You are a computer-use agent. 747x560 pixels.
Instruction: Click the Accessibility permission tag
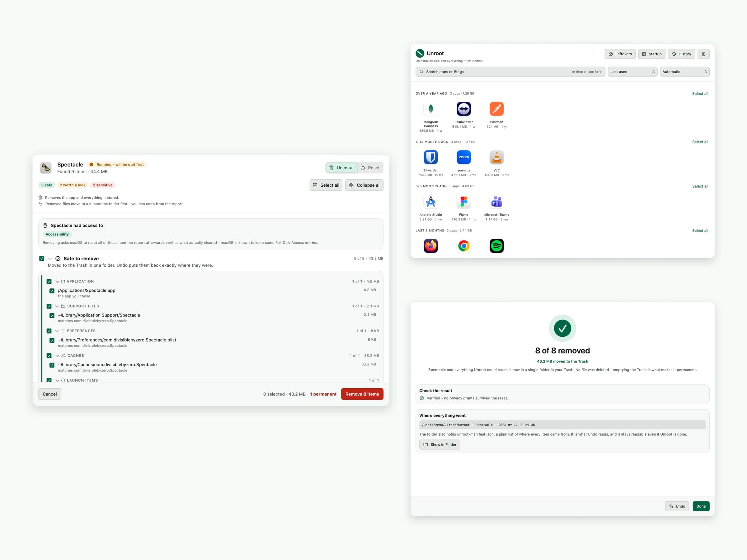click(x=57, y=234)
